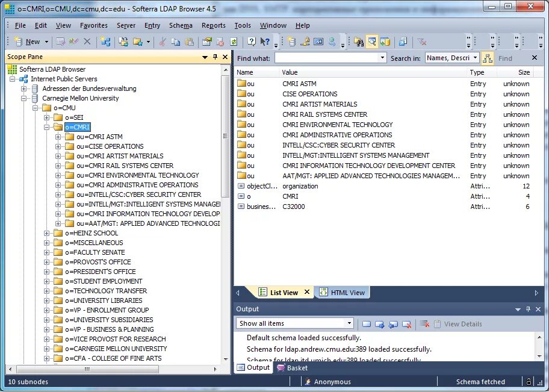Open the Find what history dropdown arrow
549x392 pixels.
point(382,58)
